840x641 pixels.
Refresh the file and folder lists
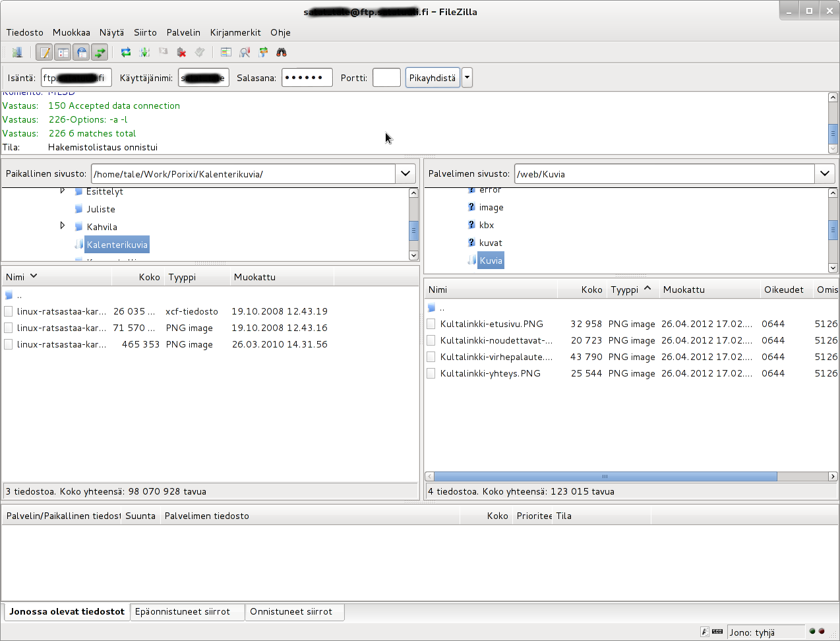125,52
